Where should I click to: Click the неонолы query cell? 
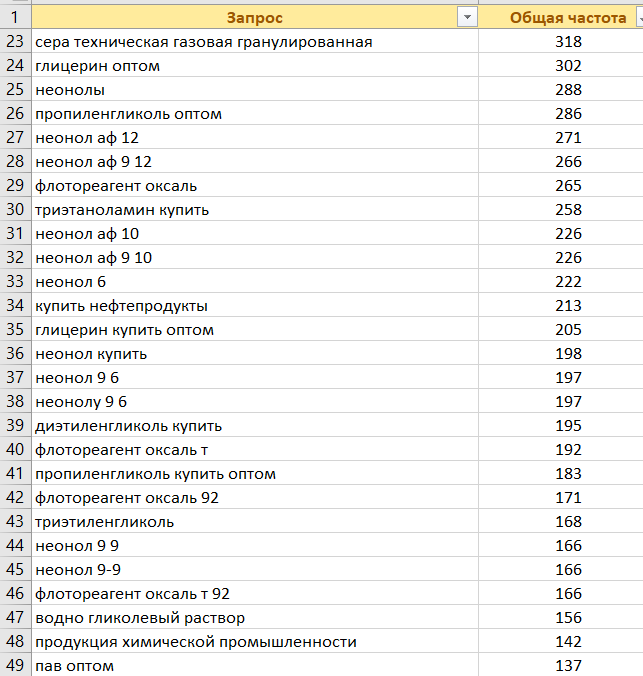[254, 90]
